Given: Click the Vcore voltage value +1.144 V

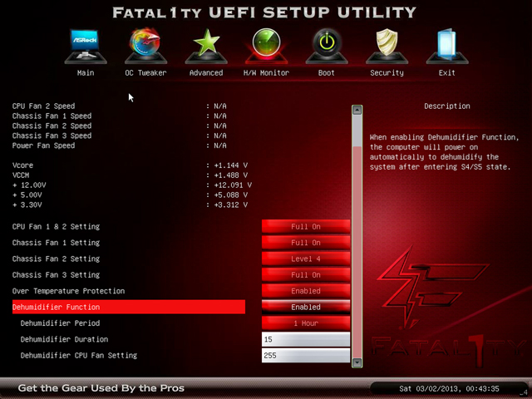Looking at the screenshot, I should pyautogui.click(x=231, y=165).
